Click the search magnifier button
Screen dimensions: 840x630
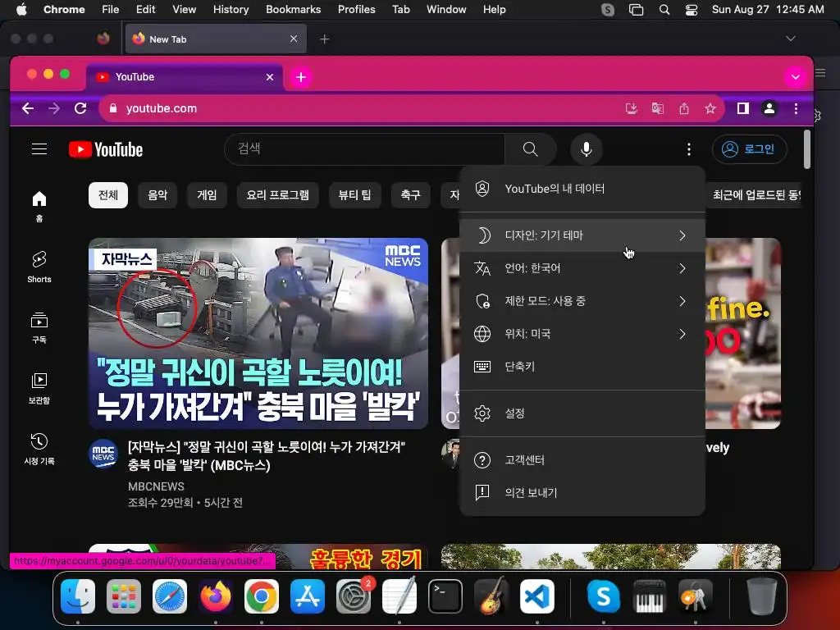coord(530,149)
